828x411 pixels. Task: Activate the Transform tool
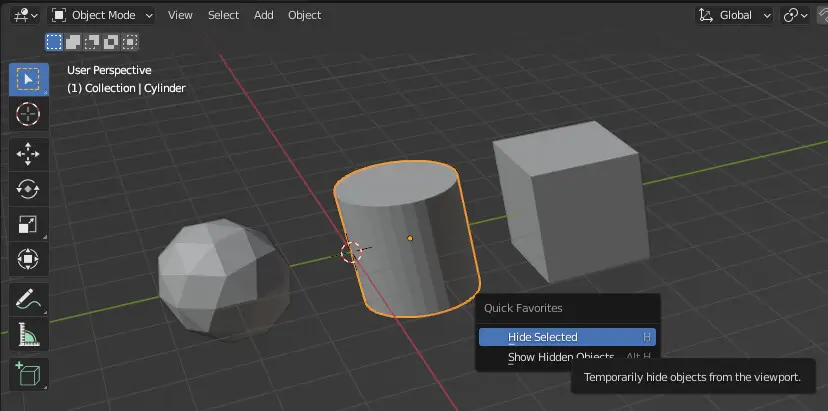point(29,259)
